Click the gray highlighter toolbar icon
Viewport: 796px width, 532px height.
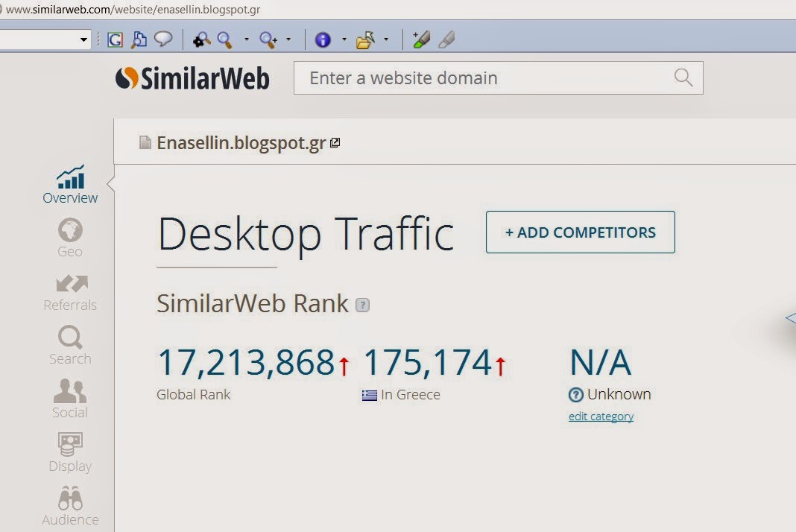pyautogui.click(x=446, y=39)
